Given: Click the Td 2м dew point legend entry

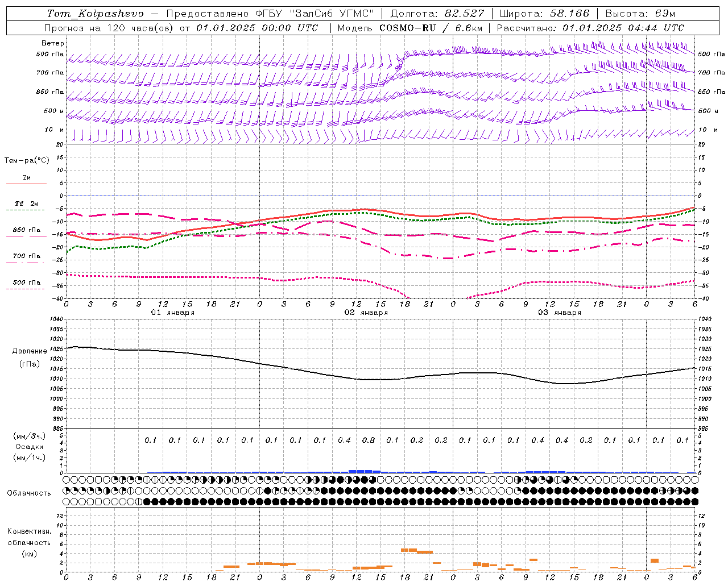Looking at the screenshot, I should (26, 203).
